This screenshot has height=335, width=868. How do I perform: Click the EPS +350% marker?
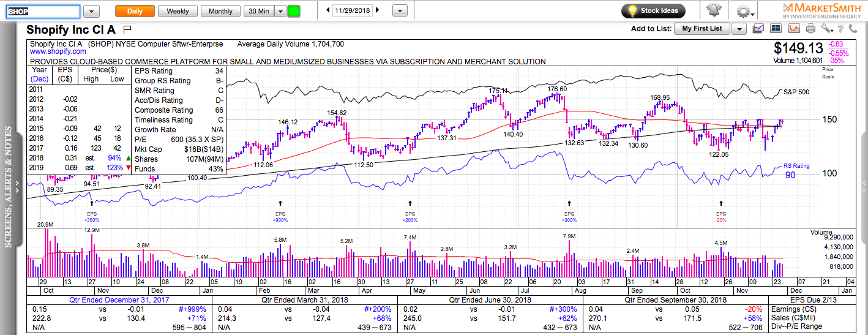92,216
